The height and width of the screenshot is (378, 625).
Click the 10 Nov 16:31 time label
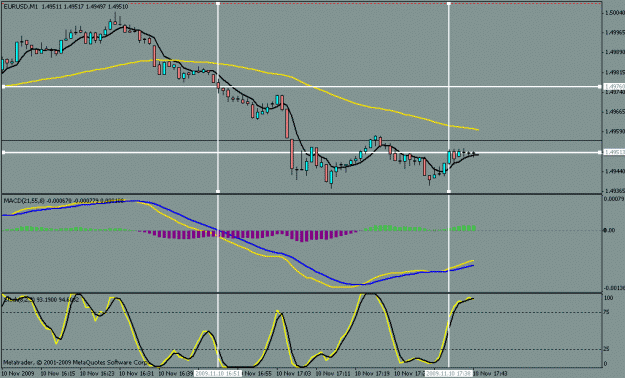[136, 374]
